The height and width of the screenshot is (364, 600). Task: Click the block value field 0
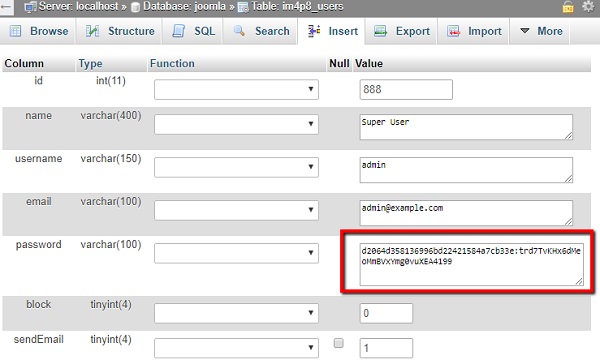[386, 313]
